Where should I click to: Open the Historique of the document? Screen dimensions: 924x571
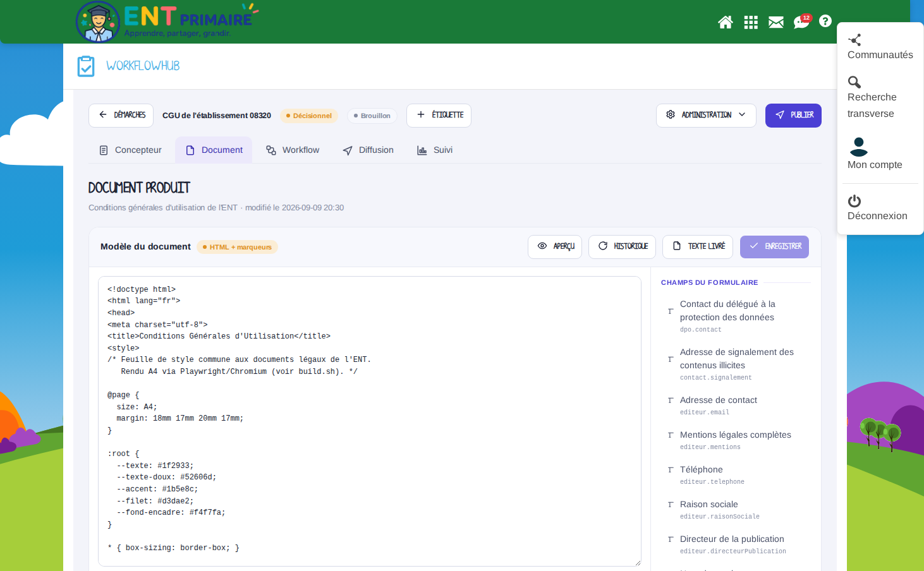point(622,246)
